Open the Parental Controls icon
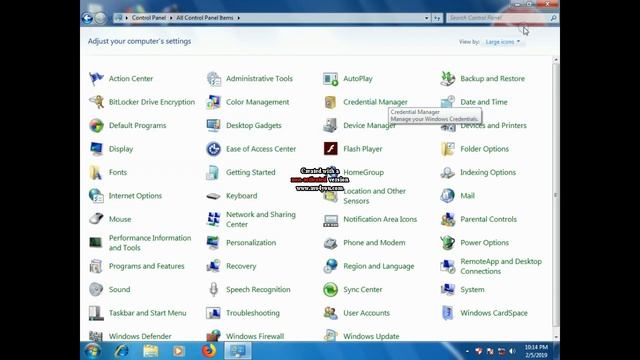Screen dimensions: 640x360 pos(448,219)
